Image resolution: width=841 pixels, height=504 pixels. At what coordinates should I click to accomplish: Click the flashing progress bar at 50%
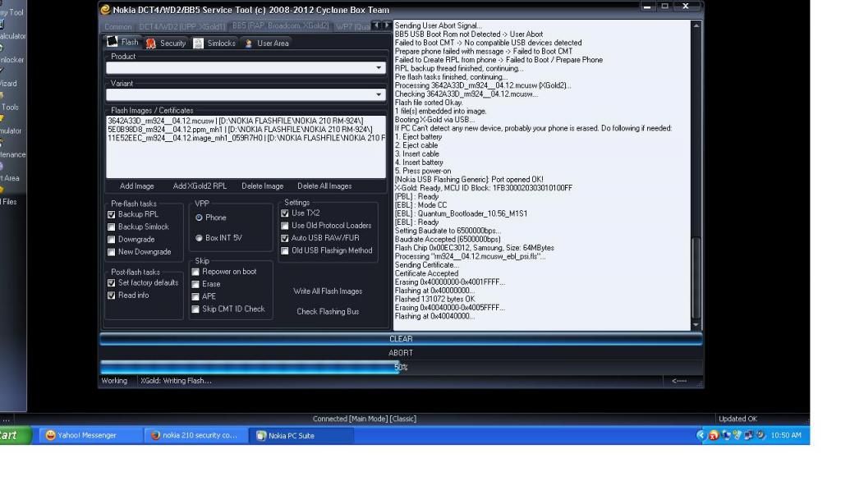(x=400, y=368)
